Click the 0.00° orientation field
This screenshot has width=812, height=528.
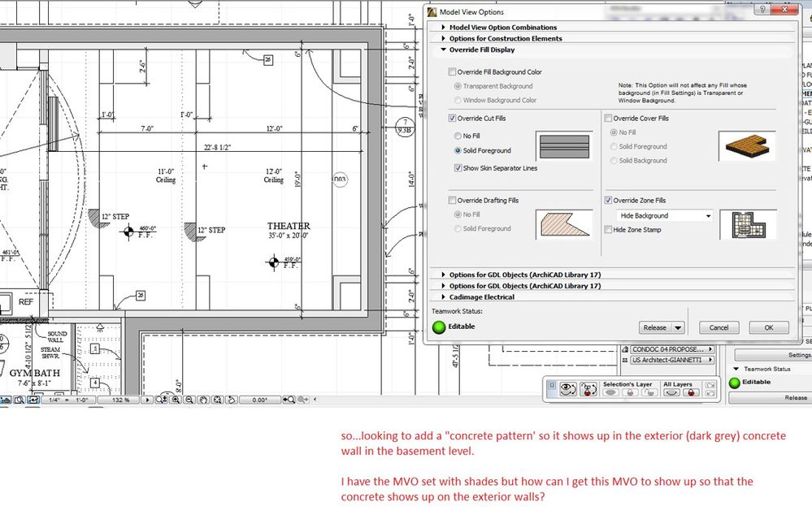[260, 400]
